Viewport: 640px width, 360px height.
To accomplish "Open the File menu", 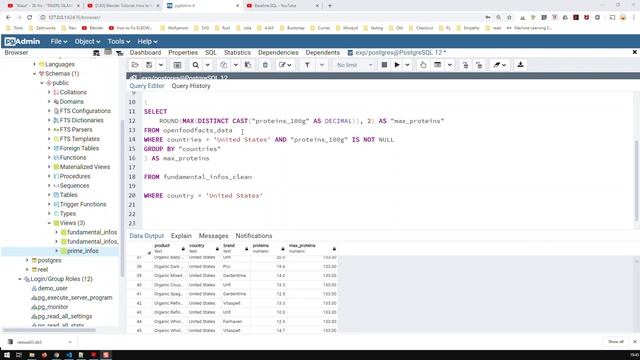I will (x=59, y=42).
